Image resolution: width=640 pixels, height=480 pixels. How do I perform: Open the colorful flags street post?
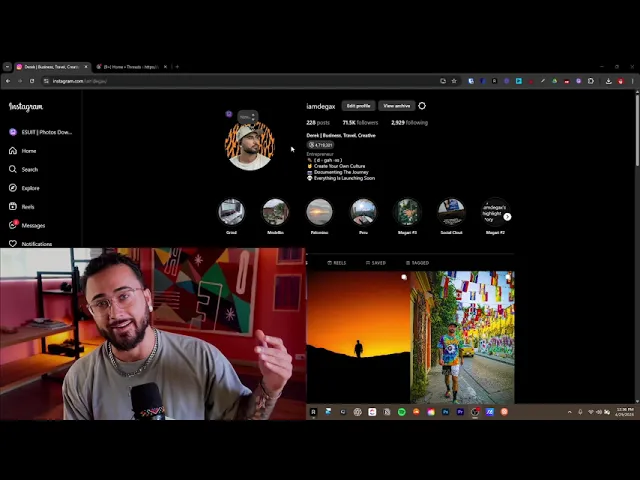click(x=462, y=337)
